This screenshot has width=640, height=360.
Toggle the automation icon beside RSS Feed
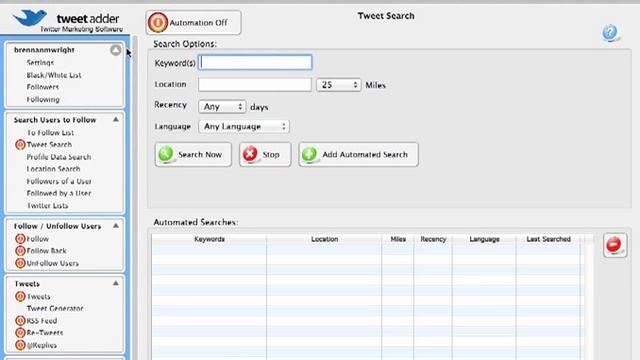click(20, 320)
